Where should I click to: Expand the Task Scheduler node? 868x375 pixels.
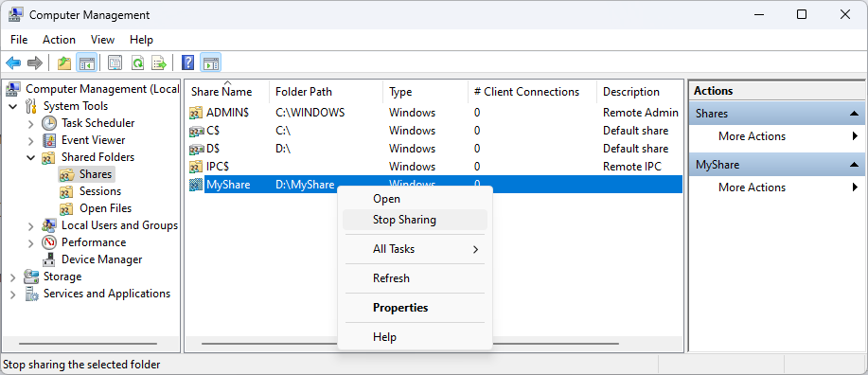coord(31,123)
